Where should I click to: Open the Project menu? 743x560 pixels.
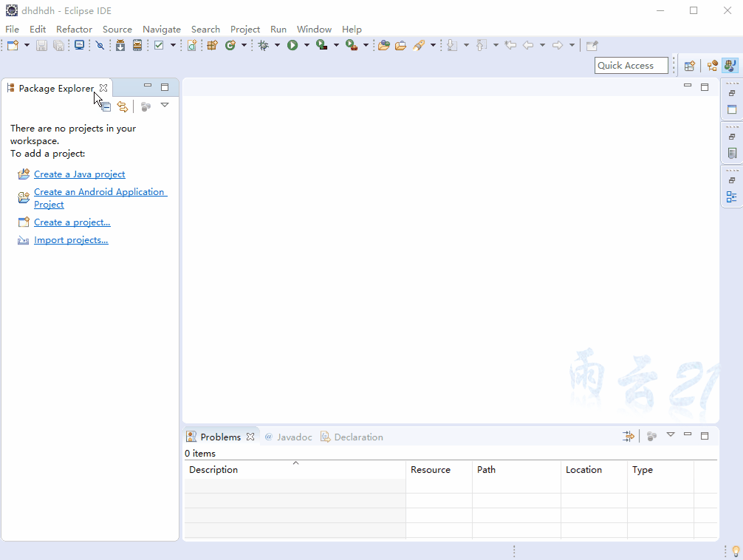pos(245,30)
